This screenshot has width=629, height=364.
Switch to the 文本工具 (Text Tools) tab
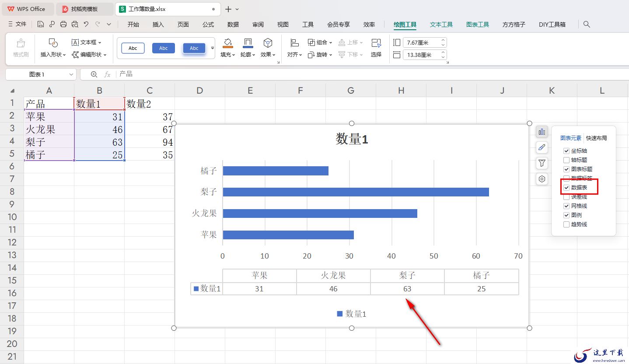(x=441, y=24)
